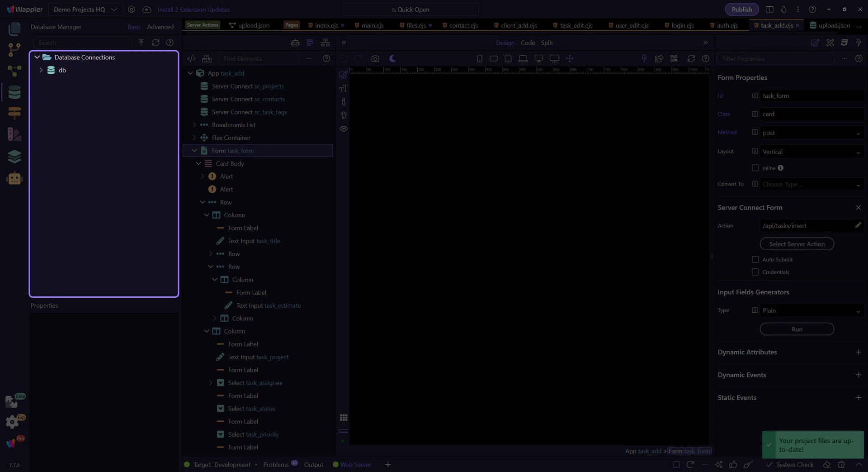The height and width of the screenshot is (472, 868).
Task: Open the project settings gear icon
Action: point(132,10)
